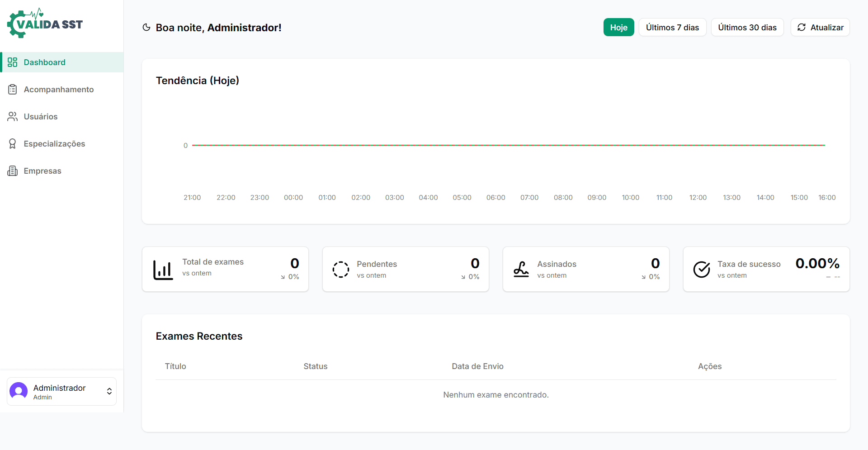Screen dimensions: 868x450
Task: Click the Usuários people icon
Action: (x=13, y=117)
